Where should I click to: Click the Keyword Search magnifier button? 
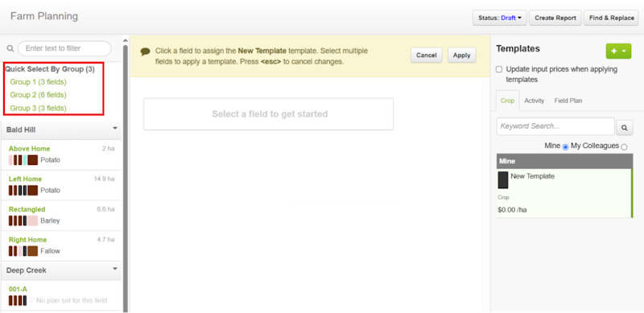(x=625, y=128)
